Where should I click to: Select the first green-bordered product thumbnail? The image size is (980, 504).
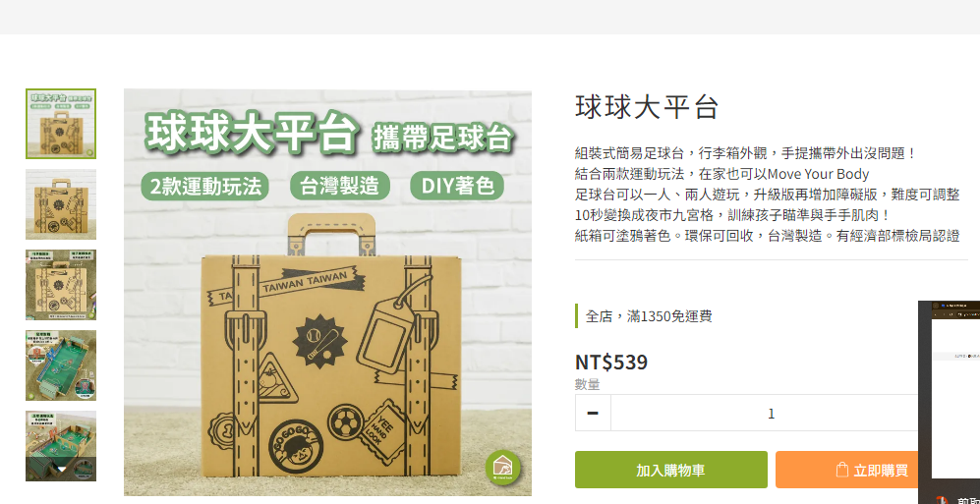click(61, 124)
